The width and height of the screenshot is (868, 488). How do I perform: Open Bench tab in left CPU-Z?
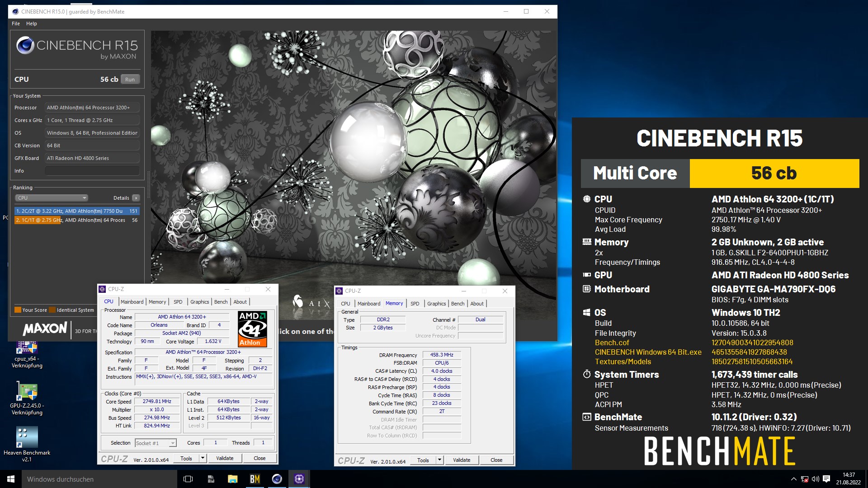tap(221, 302)
